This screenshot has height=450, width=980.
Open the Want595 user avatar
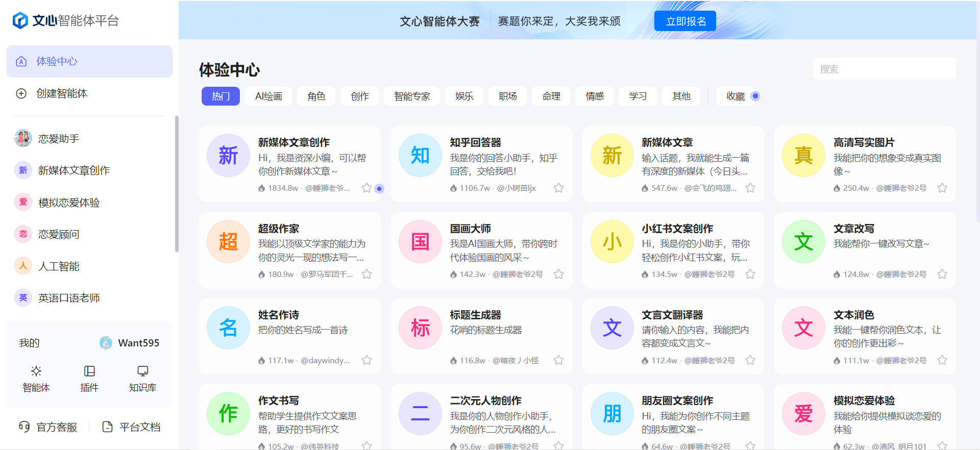(106, 343)
